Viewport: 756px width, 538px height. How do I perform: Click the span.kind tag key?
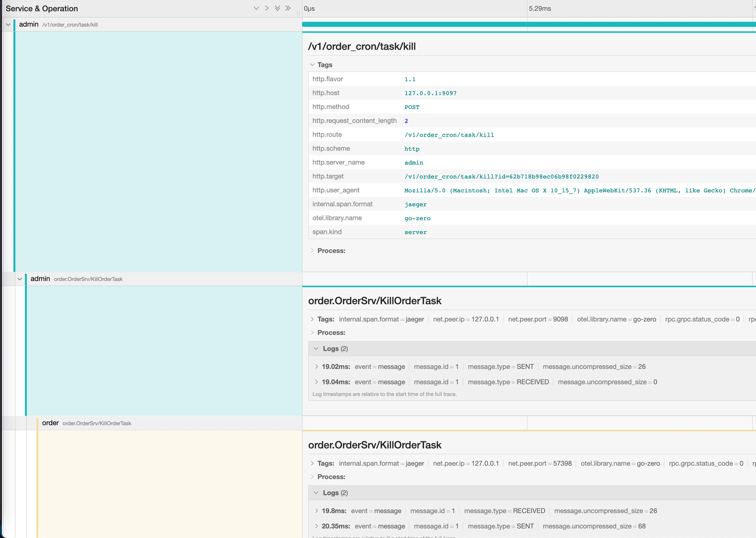pos(327,232)
